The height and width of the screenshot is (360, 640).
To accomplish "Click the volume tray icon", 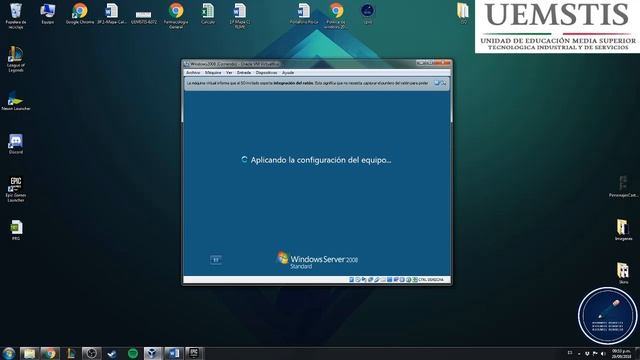I will click(x=603, y=353).
